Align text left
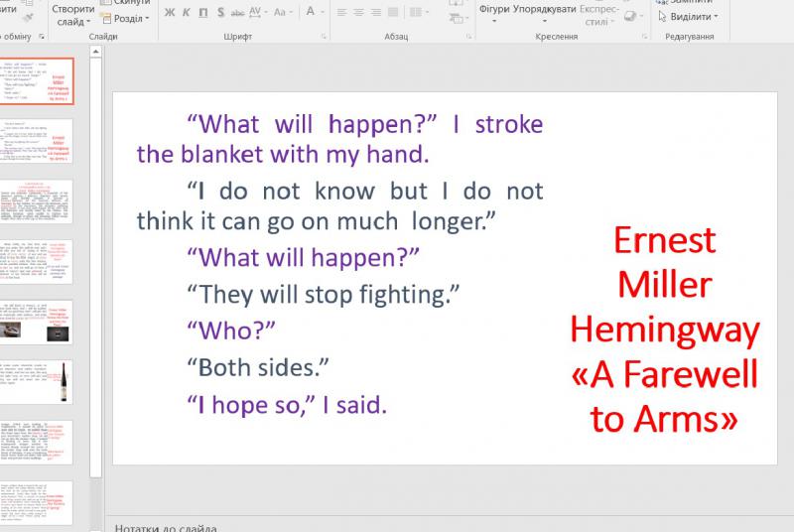Screen dimensions: 794x532 pos(342,12)
